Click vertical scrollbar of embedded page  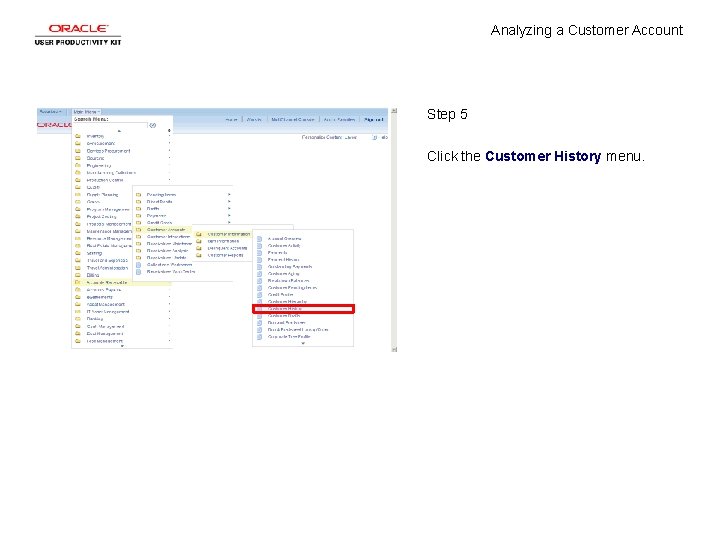[x=394, y=230]
